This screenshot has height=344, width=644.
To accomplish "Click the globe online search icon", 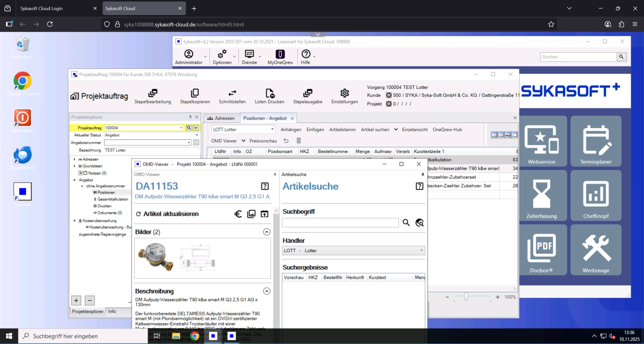I will [x=419, y=223].
